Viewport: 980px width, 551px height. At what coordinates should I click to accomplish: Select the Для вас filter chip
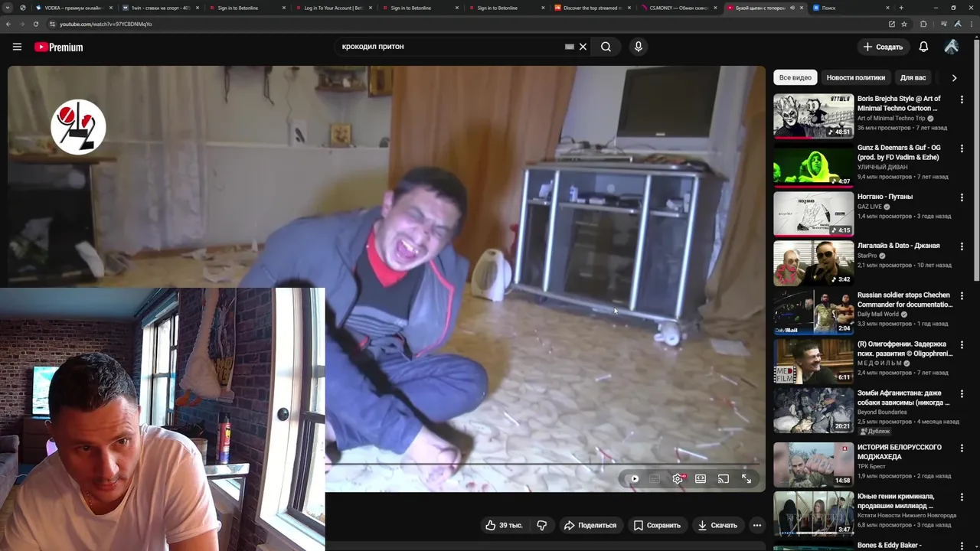tap(913, 77)
